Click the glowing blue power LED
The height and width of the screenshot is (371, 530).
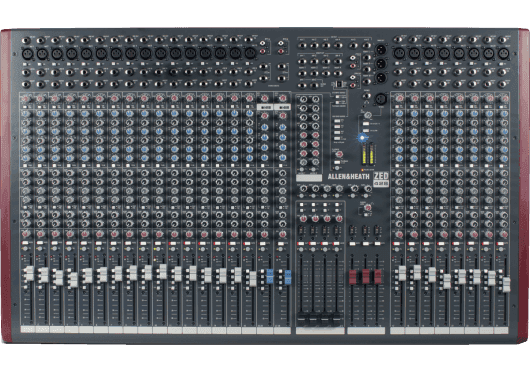(x=362, y=138)
